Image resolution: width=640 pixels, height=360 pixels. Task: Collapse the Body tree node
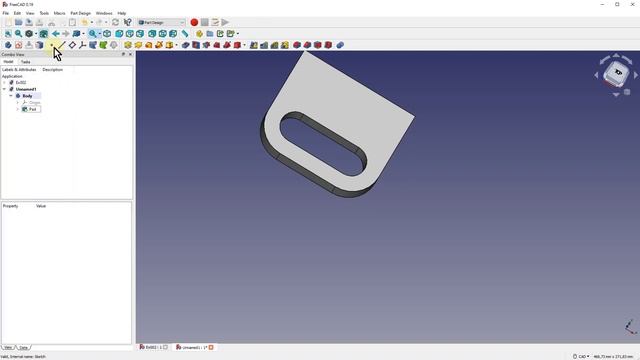point(11,96)
